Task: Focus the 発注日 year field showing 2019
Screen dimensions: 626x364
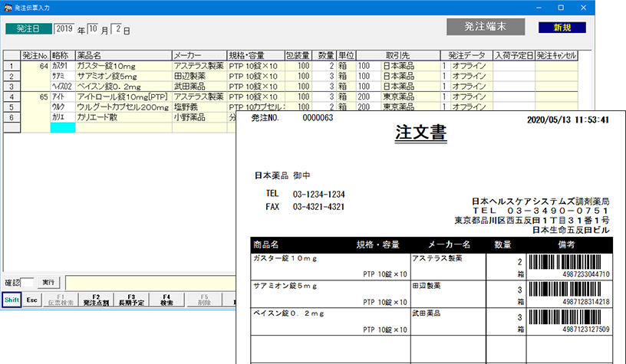Action: click(x=64, y=28)
